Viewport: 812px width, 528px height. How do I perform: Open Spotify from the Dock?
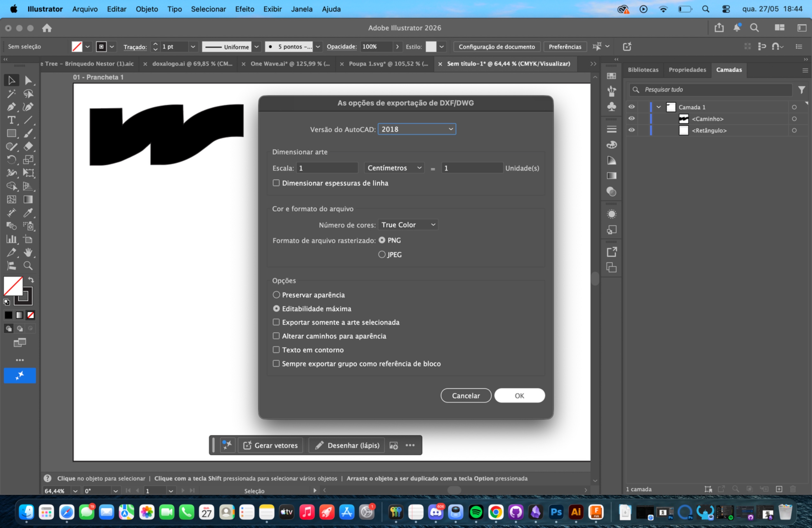tap(476, 512)
